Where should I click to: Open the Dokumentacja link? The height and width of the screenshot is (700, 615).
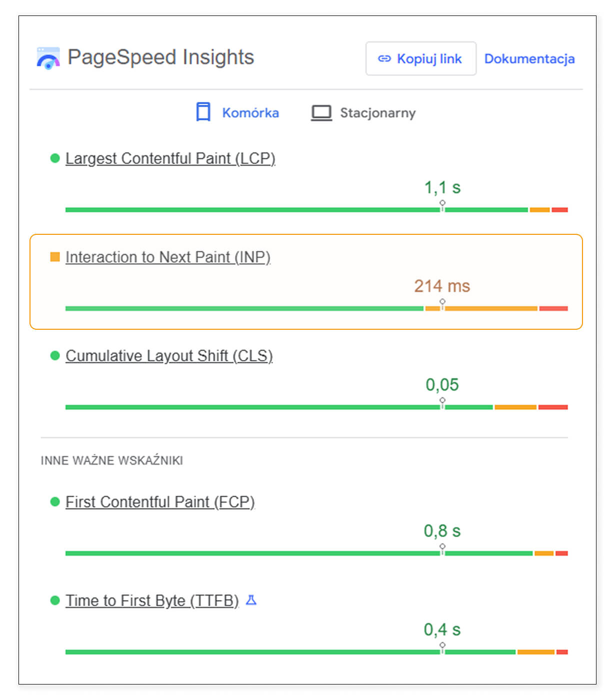click(529, 59)
